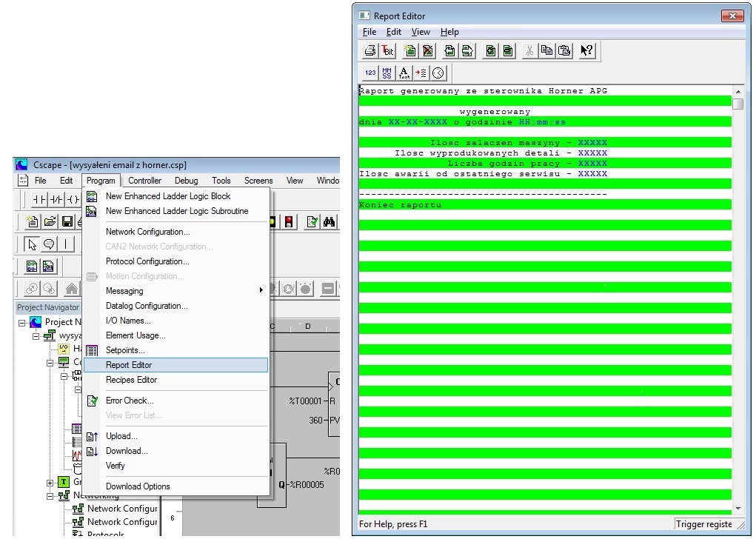
Task: Close the Report Editor window
Action: coord(732,16)
